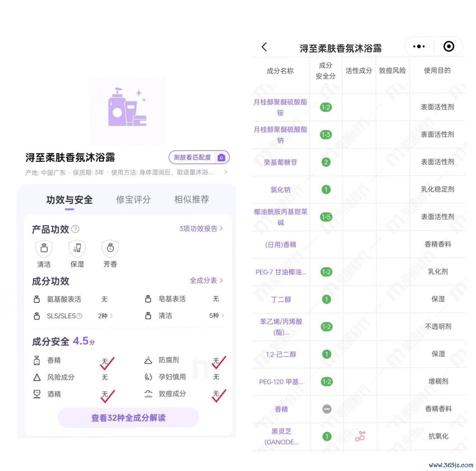Open ingredient 氯化钠

tap(281, 190)
